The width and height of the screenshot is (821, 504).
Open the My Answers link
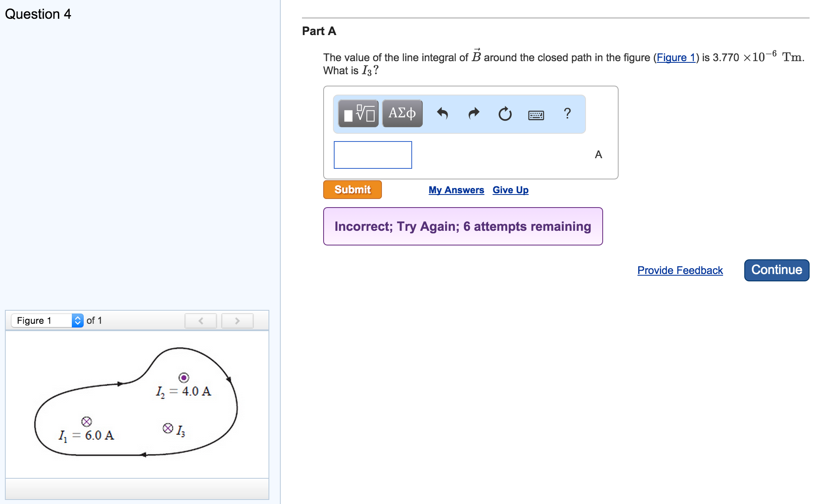[456, 190]
